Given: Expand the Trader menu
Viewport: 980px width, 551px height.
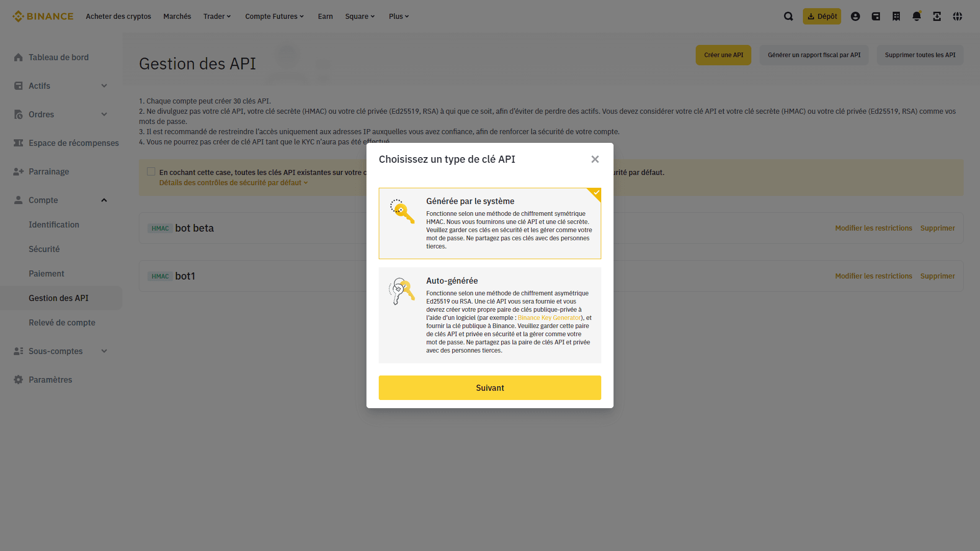Looking at the screenshot, I should click(217, 16).
